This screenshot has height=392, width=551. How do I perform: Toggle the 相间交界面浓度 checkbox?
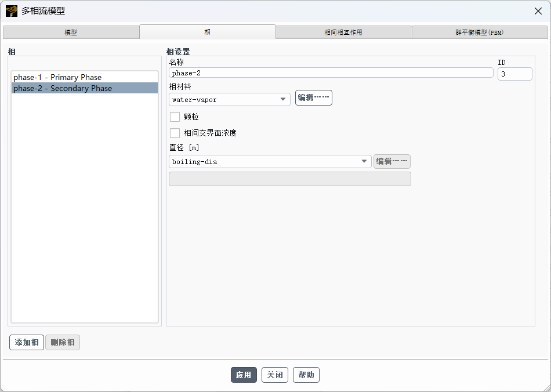tap(175, 133)
